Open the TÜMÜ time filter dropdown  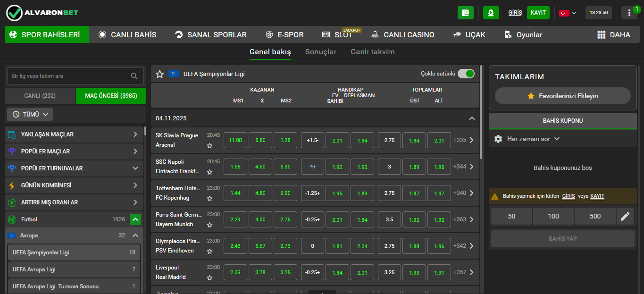point(30,114)
